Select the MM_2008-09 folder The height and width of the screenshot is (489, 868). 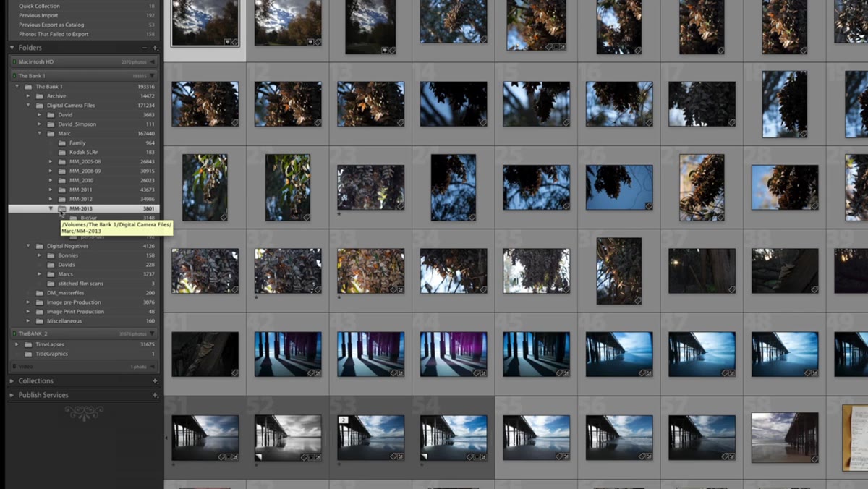click(x=85, y=171)
